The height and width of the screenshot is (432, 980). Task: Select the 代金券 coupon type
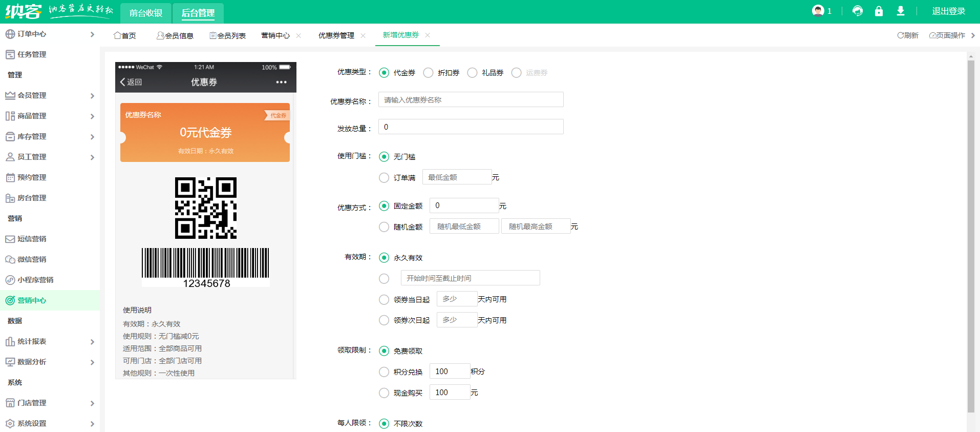[384, 73]
